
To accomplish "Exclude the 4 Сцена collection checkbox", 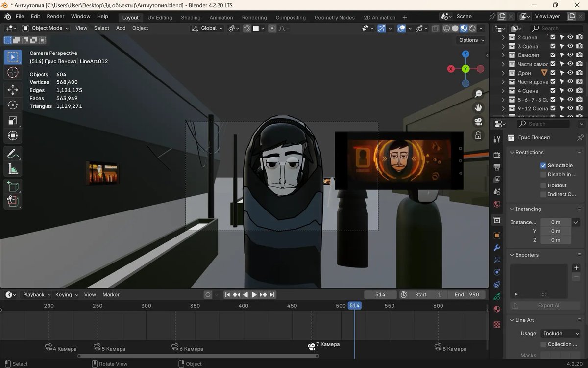I will click(553, 91).
